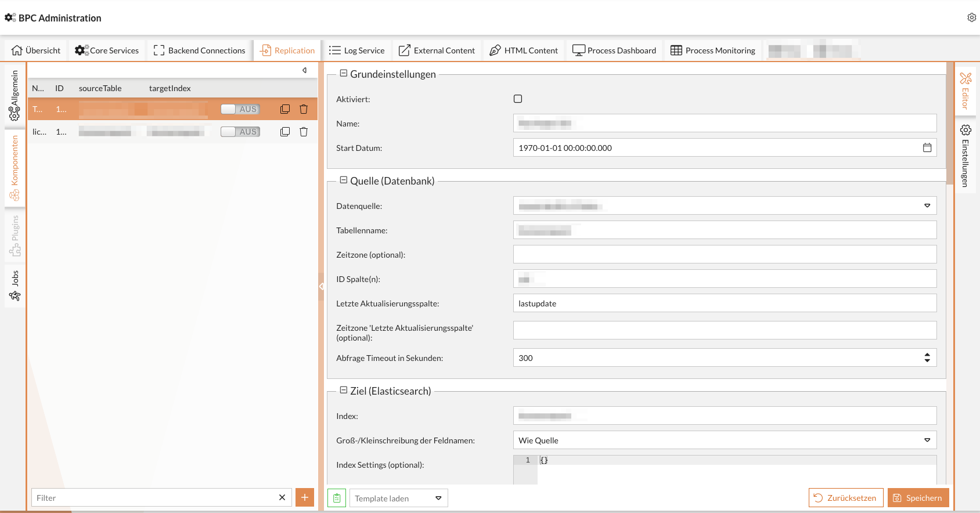Clear the Filter field with the X
Screen dimensions: 980x513
click(x=282, y=497)
